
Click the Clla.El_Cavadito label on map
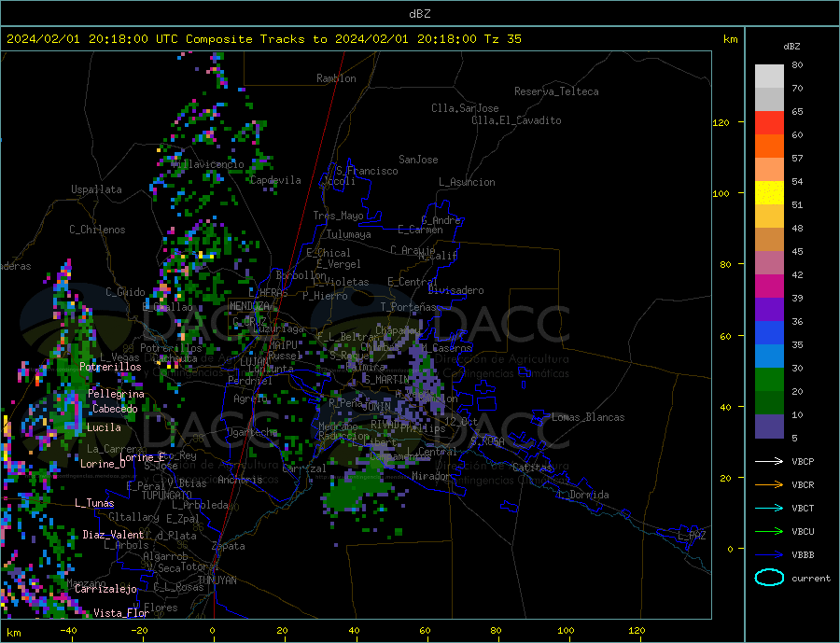tap(516, 120)
